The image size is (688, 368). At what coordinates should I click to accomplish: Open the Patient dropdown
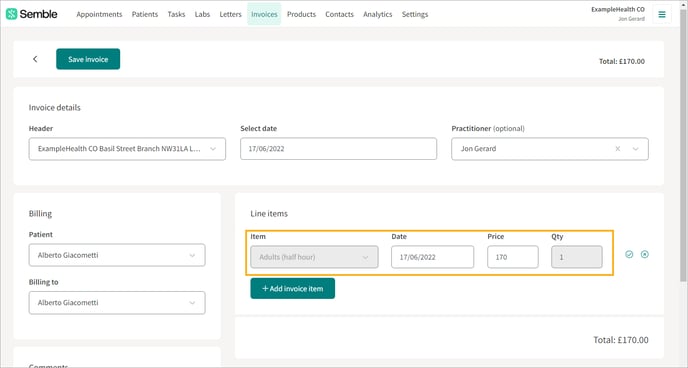pyautogui.click(x=117, y=255)
